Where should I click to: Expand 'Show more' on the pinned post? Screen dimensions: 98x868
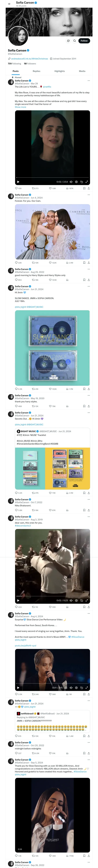pos(20,107)
